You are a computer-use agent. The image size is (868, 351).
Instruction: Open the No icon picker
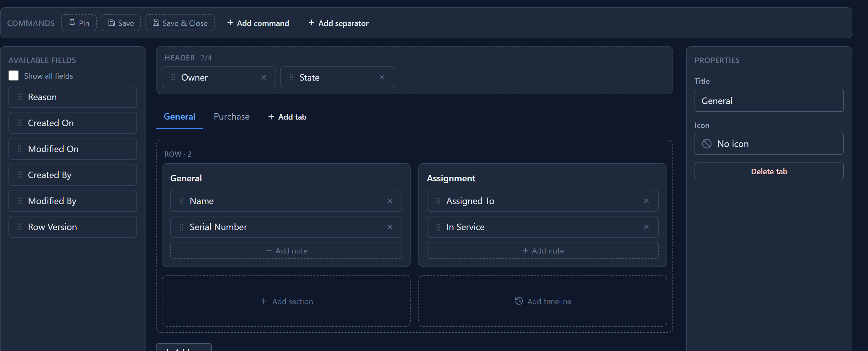pyautogui.click(x=769, y=144)
